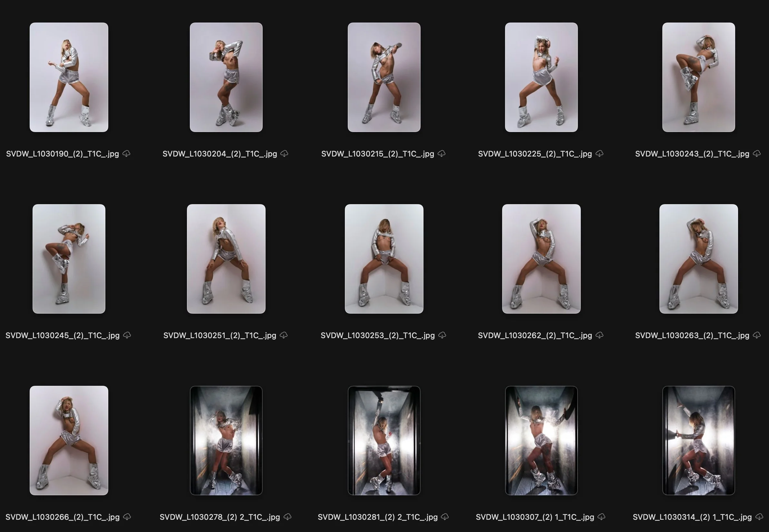
Task: Click cloud icon for SVDW_L1030245 file
Action: (127, 335)
